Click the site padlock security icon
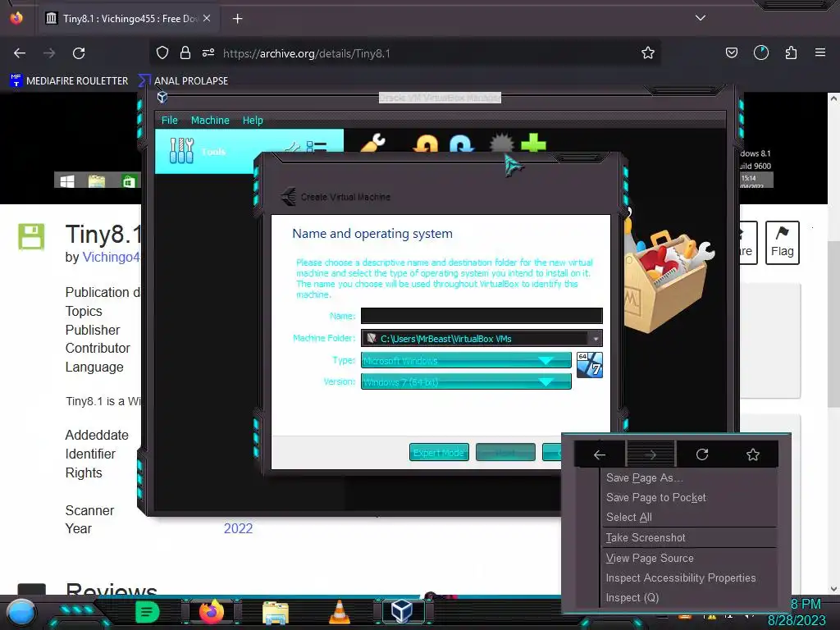 coord(185,52)
